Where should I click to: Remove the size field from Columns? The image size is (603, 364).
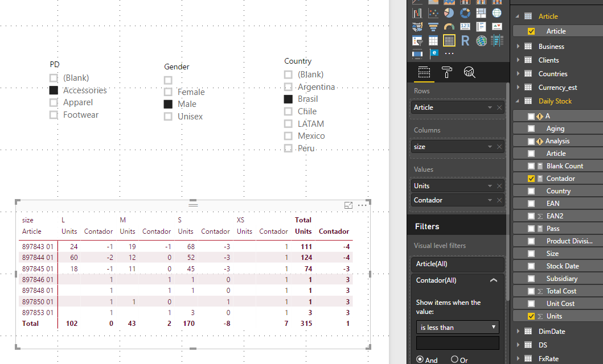click(x=499, y=147)
